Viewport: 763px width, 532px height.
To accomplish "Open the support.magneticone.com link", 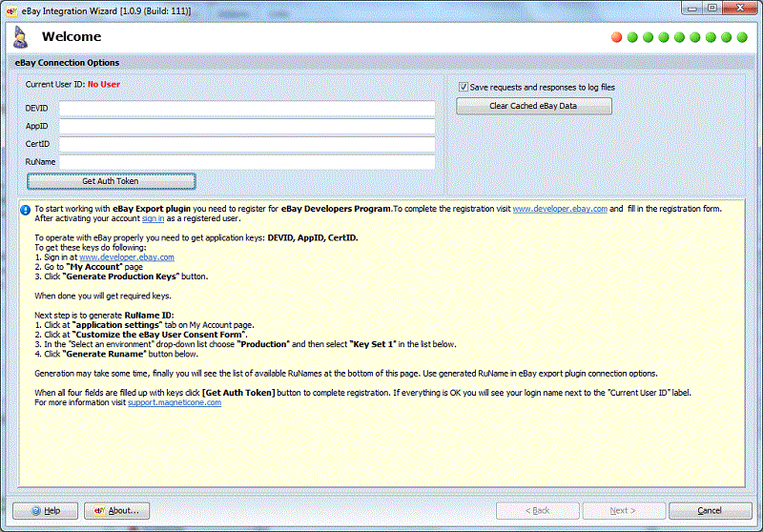I will (x=175, y=402).
